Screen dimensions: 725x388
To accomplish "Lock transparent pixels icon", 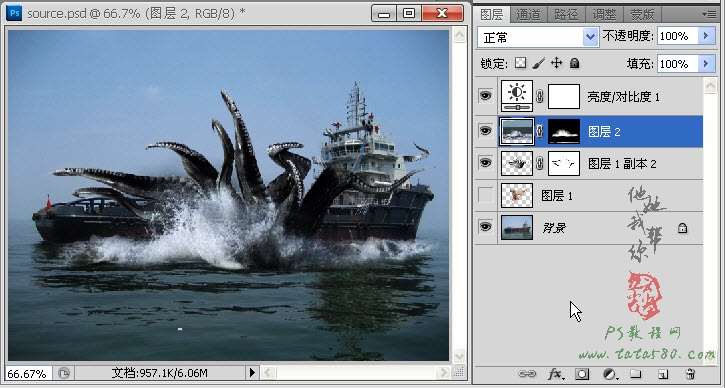I will [521, 63].
